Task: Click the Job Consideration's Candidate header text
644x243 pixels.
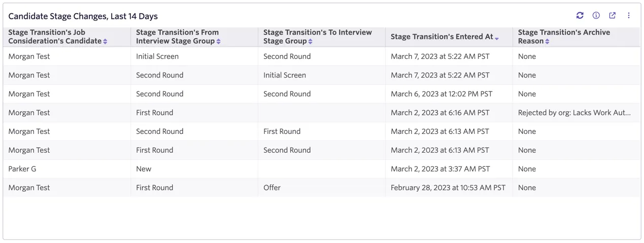Action: pyautogui.click(x=55, y=37)
